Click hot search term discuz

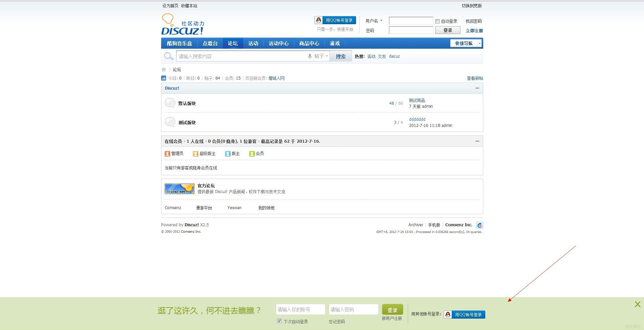[394, 56]
